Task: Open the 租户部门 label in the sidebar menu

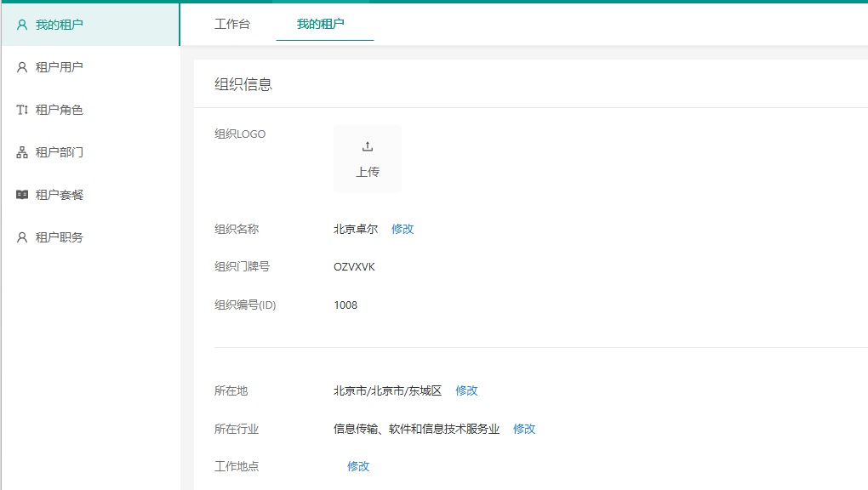Action: (x=60, y=152)
